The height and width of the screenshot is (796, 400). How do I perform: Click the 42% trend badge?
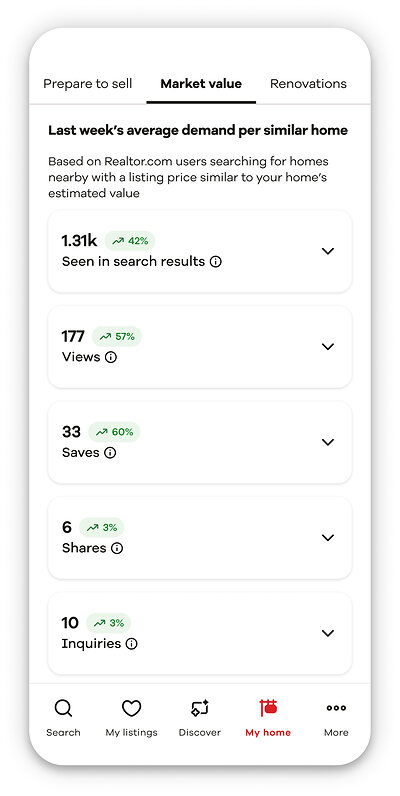130,241
